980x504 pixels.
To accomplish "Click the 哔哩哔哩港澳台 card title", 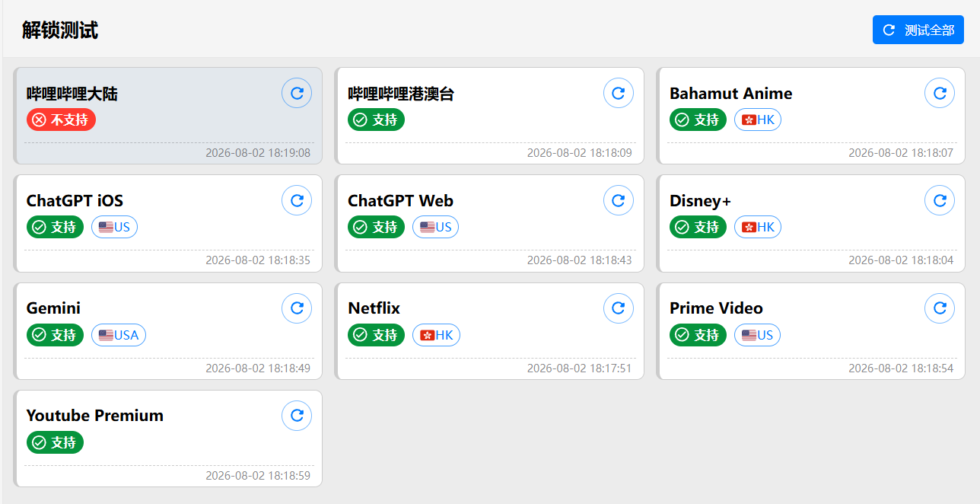I will 401,94.
